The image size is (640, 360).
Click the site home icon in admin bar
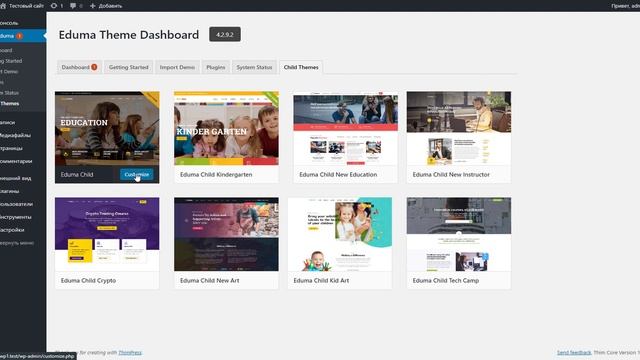(2, 6)
